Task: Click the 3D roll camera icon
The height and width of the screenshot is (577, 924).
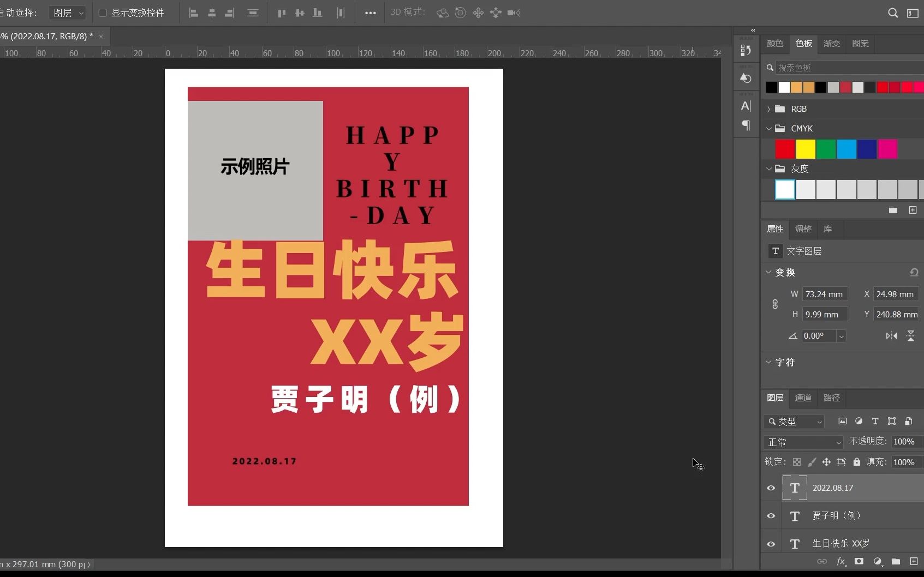Action: [x=461, y=13]
